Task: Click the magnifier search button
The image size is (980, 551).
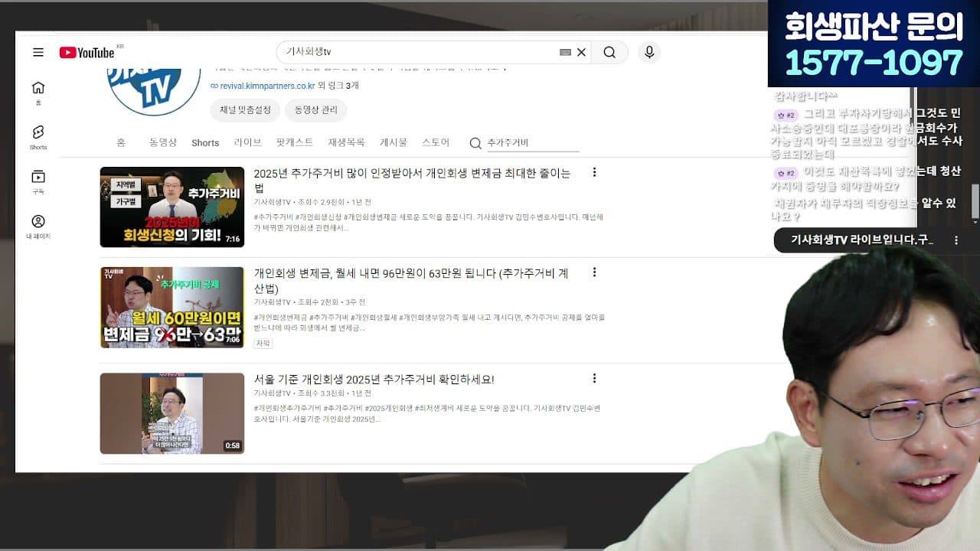Action: 609,52
